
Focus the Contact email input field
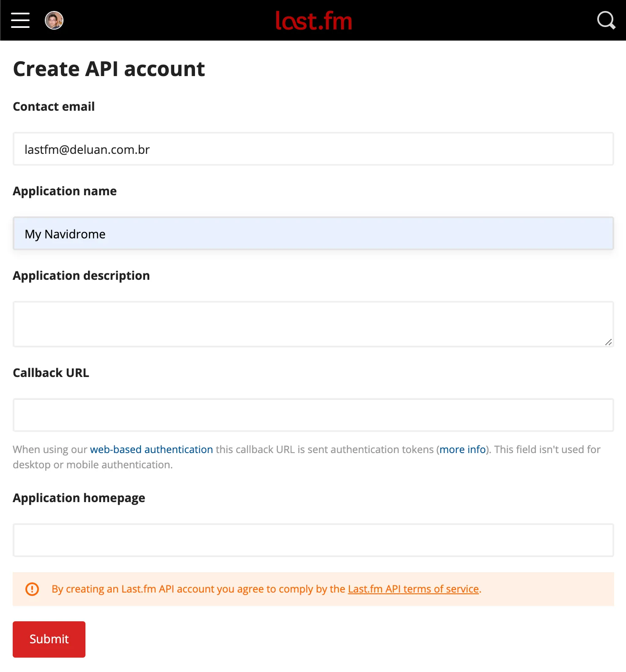coord(313,149)
